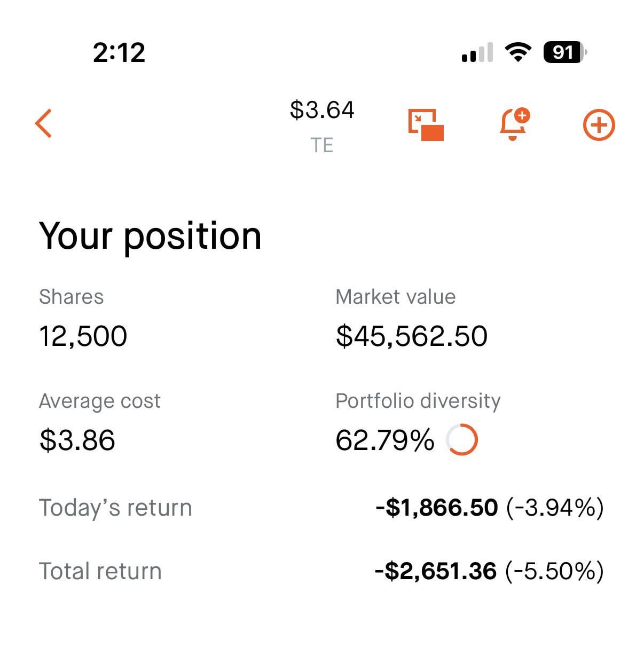Tap the $3.86 average cost
Viewport: 644px width, 663px height.
[x=77, y=440]
